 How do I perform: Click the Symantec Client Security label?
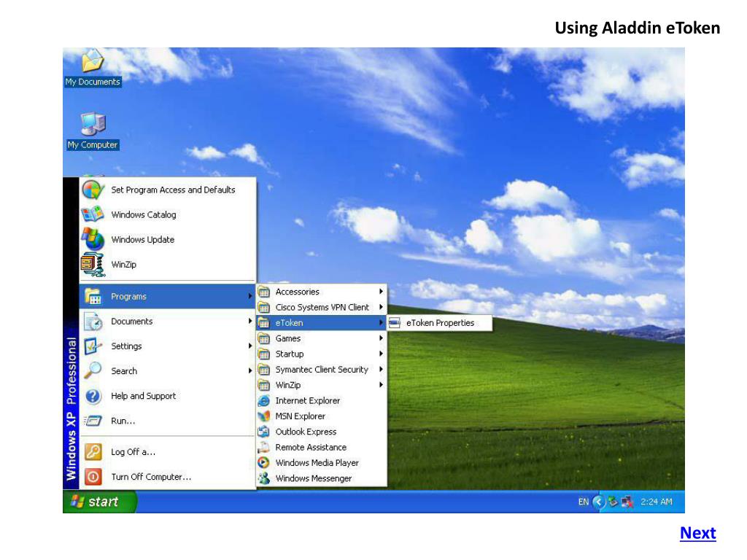322,370
